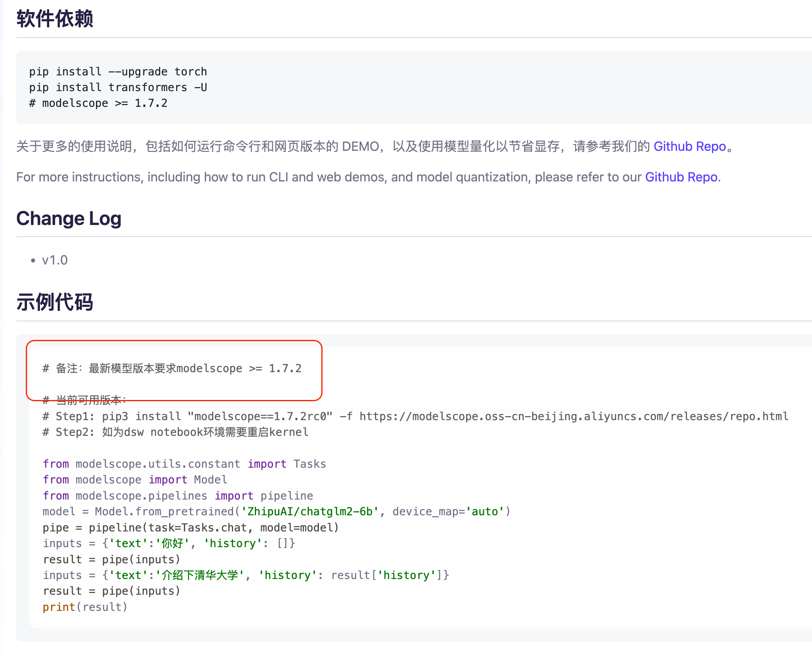Image resolution: width=812 pixels, height=654 pixels.
Task: Click the 'pip install transformers -U' line
Action: tap(118, 87)
